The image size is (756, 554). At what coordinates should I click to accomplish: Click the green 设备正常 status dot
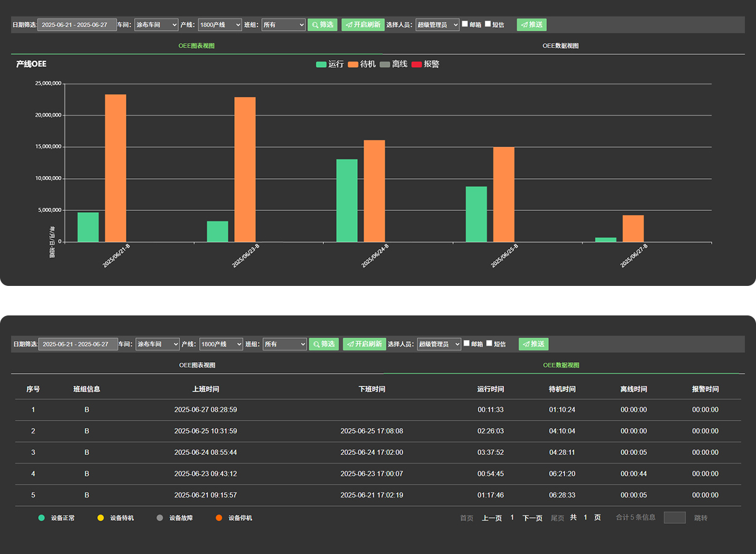(41, 518)
